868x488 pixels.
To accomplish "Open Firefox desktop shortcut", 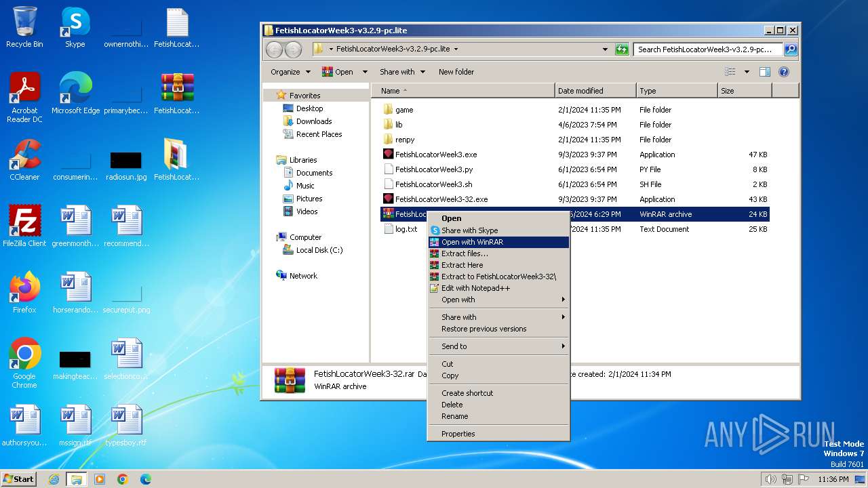I will coord(24,293).
